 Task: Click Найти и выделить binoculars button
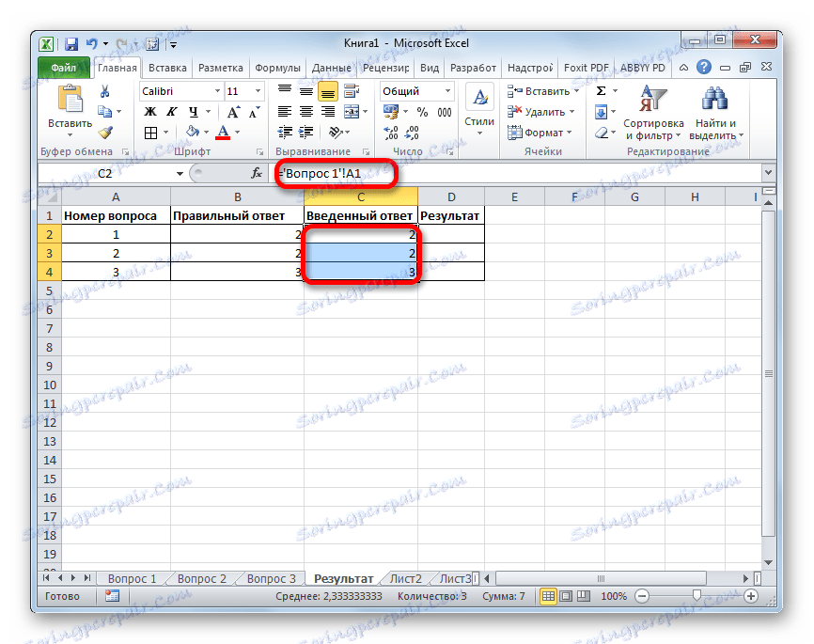tap(716, 113)
